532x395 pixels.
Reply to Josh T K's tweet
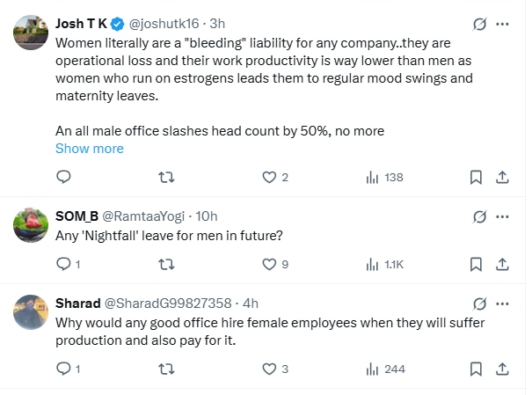point(63,177)
